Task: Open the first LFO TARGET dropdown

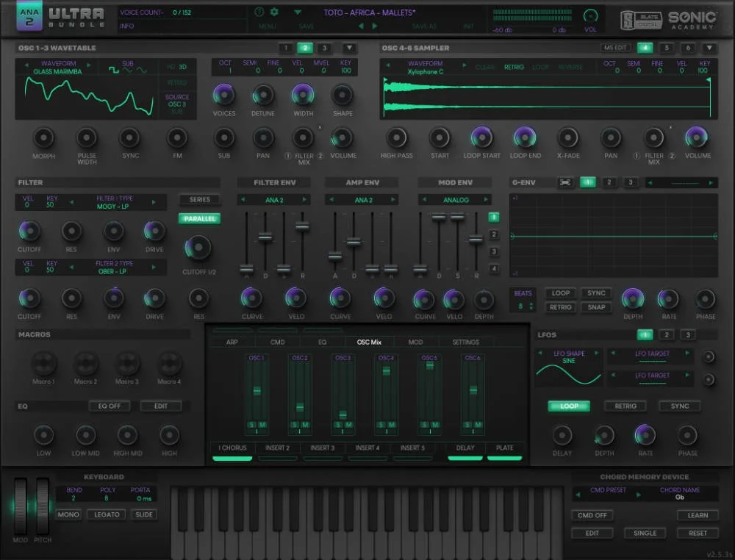Action: [653, 354]
